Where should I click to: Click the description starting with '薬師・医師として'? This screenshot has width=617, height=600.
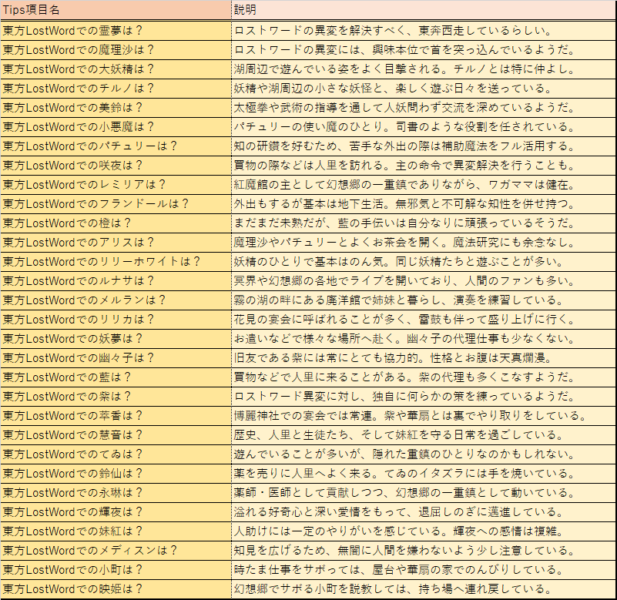[x=422, y=492]
